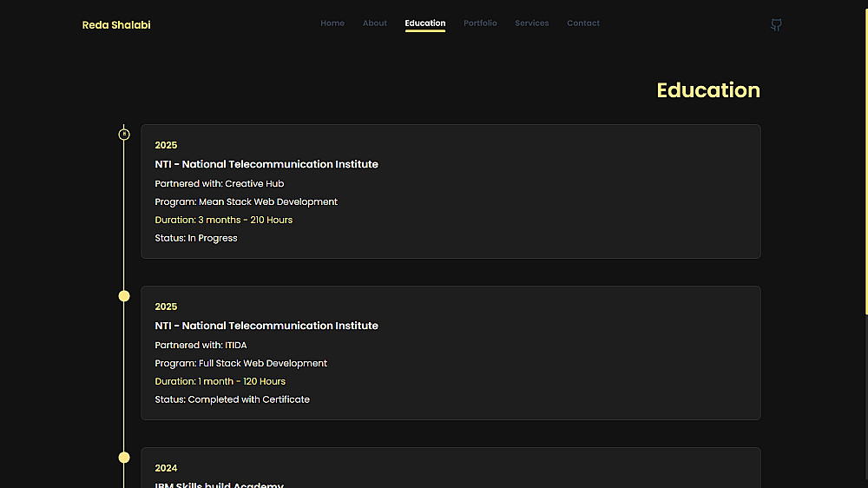Image resolution: width=868 pixels, height=488 pixels.
Task: Open the Portfolio nav item
Action: point(480,23)
